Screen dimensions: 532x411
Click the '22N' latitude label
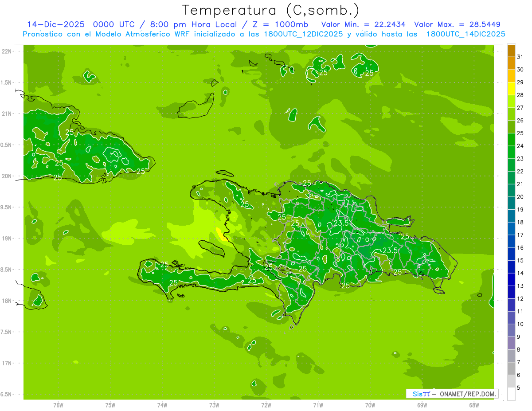7,51
